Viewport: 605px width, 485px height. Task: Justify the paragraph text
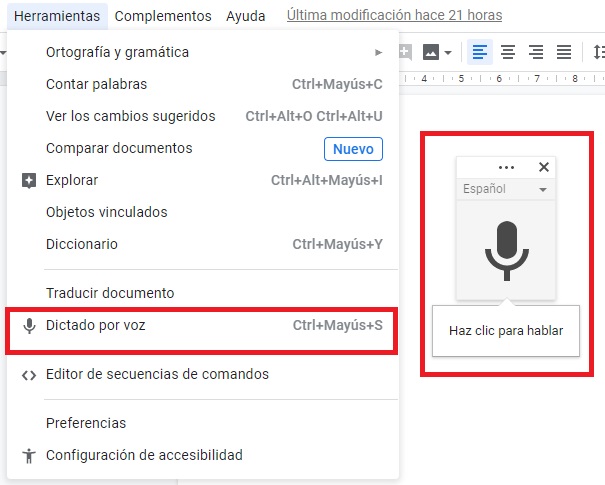point(564,52)
